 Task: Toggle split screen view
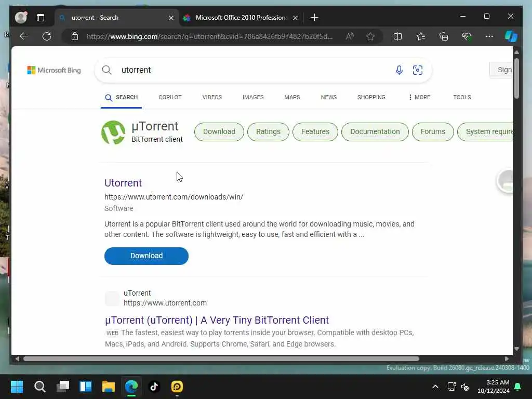pos(397,36)
